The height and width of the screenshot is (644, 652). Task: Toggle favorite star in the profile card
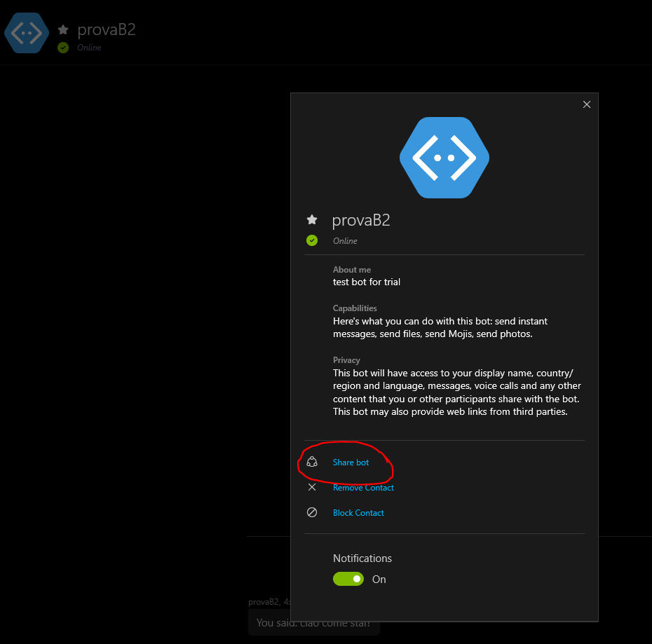tap(312, 220)
